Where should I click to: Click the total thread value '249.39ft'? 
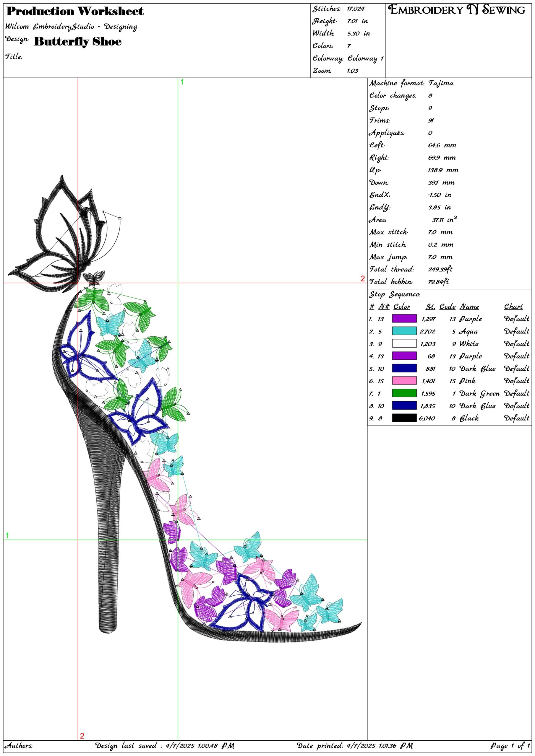coord(440,269)
